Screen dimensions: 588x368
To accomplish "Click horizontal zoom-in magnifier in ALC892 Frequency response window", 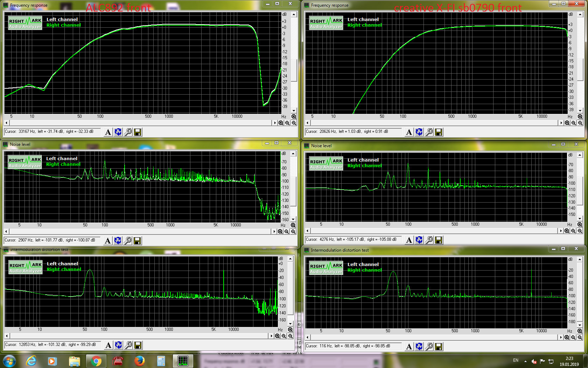I will coord(281,123).
